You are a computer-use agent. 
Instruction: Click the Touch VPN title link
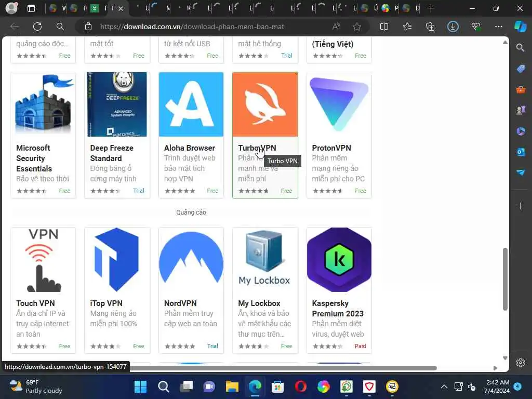click(x=35, y=303)
